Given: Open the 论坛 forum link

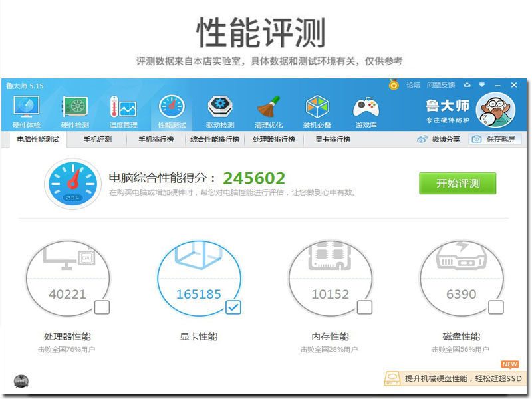Looking at the screenshot, I should 413,85.
